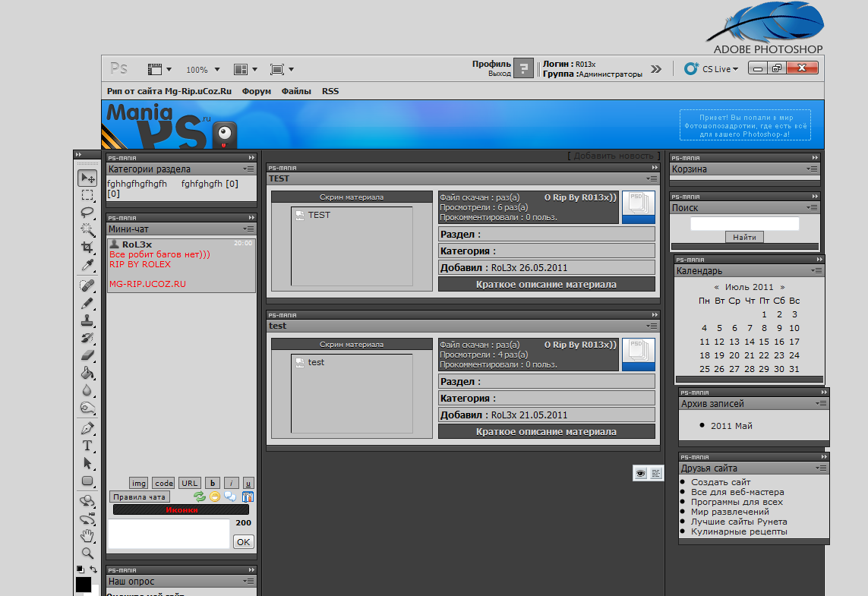
Task: Select the Rounded Rectangle shape tool
Action: pos(87,481)
